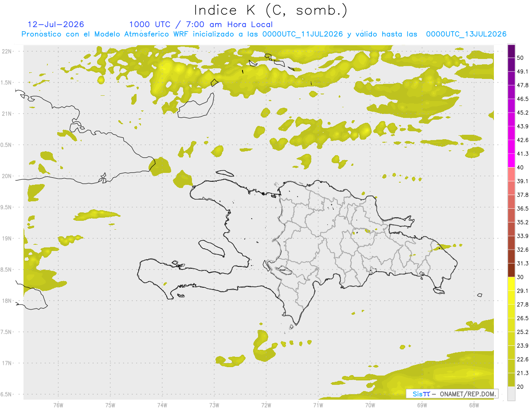
Task: Click the dark purple swatch above 50
Action: [x=512, y=51]
